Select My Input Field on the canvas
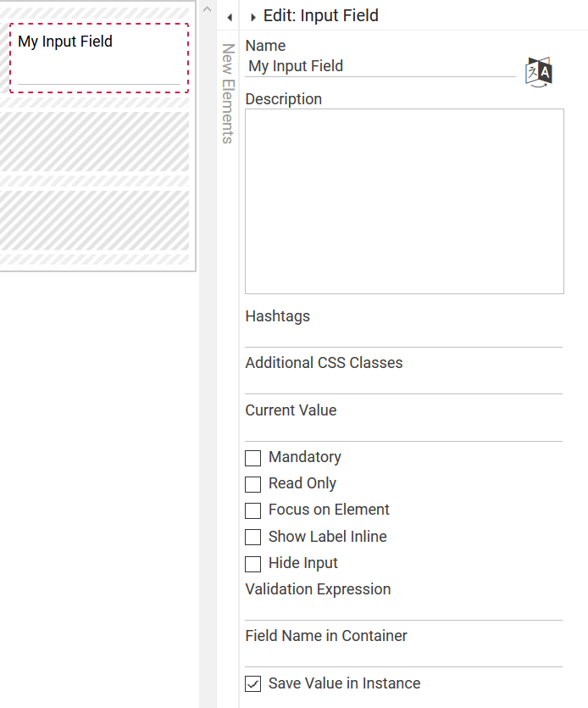 click(99, 58)
